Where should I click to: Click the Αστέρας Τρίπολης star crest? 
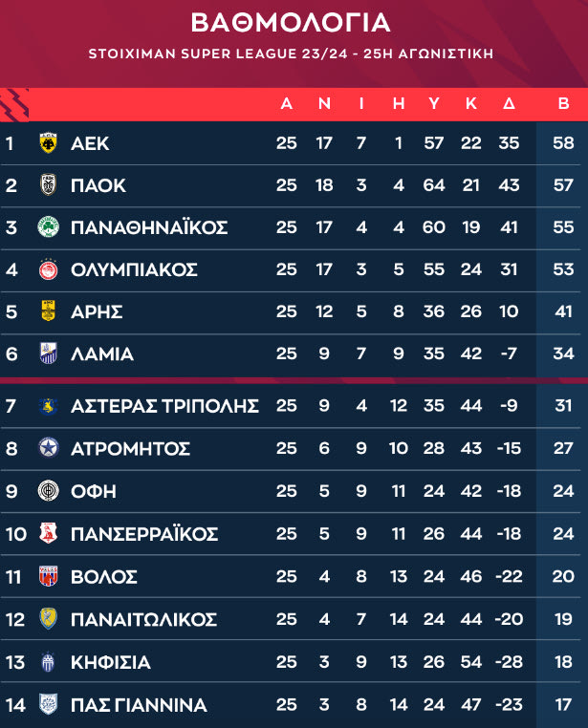tap(47, 406)
